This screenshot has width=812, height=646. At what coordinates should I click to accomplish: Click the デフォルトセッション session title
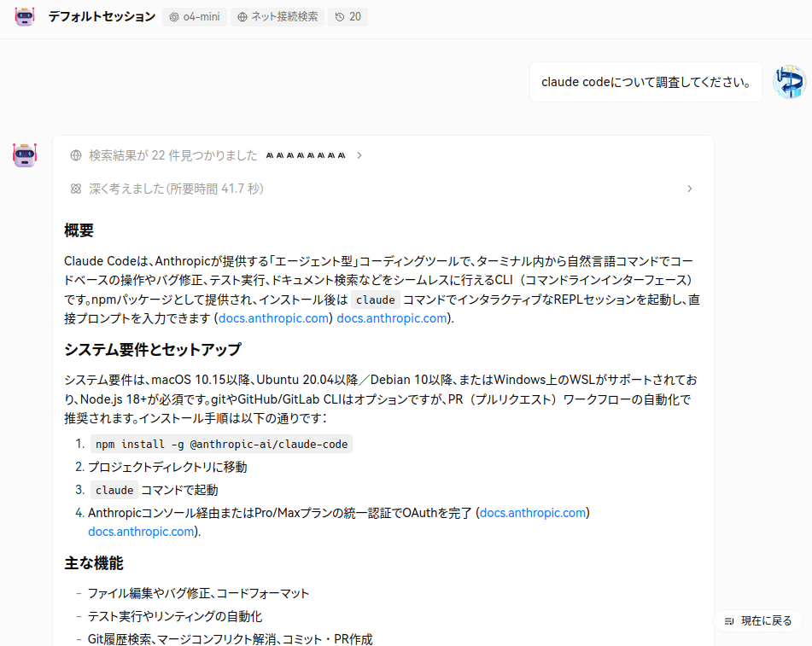click(102, 16)
